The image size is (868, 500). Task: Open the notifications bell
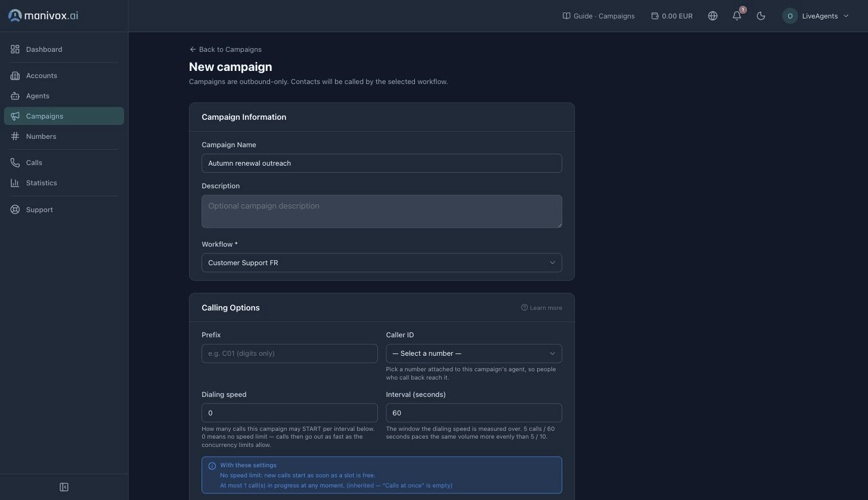737,16
